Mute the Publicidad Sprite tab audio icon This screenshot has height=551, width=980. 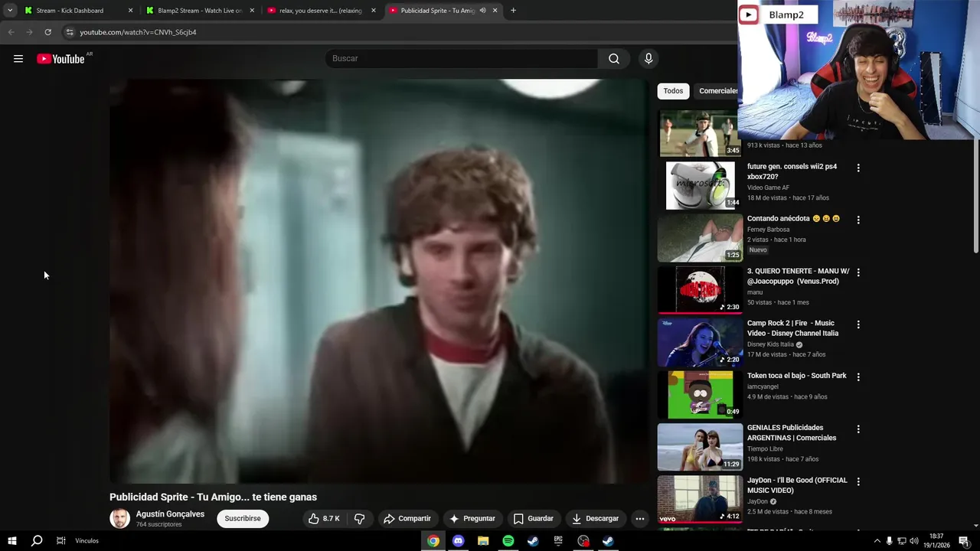coord(482,11)
